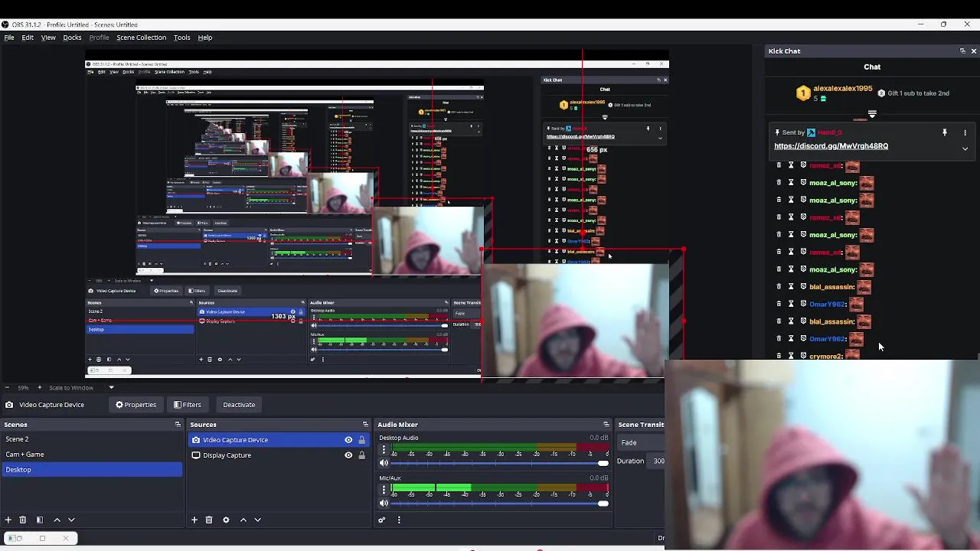Open Fade transition dropdown
The image size is (980, 551).
pyautogui.click(x=642, y=442)
